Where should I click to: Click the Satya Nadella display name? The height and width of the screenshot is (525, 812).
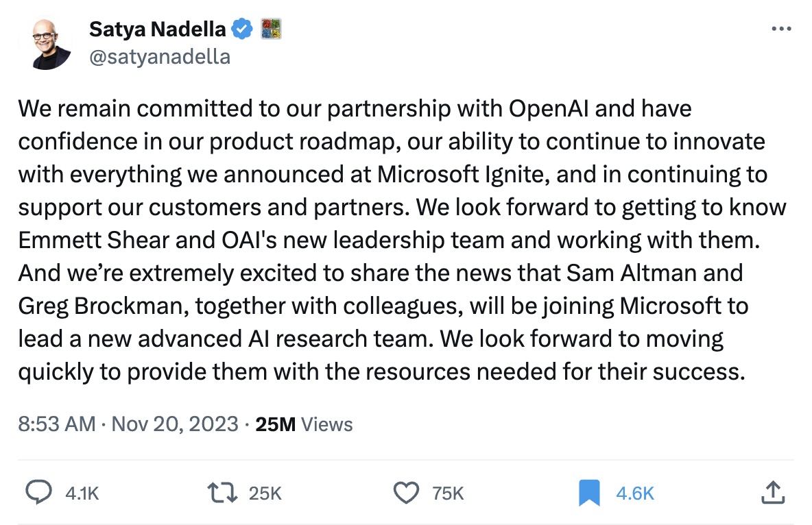point(157,29)
